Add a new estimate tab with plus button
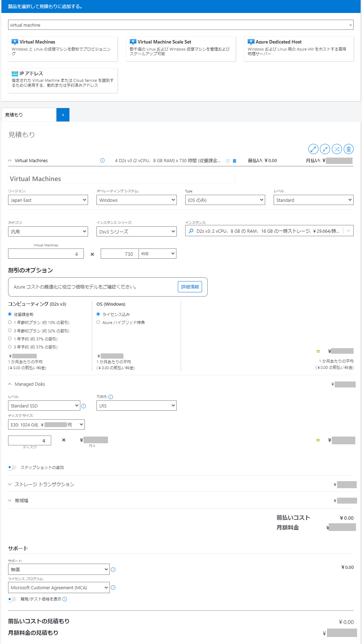The image size is (362, 644). [63, 115]
